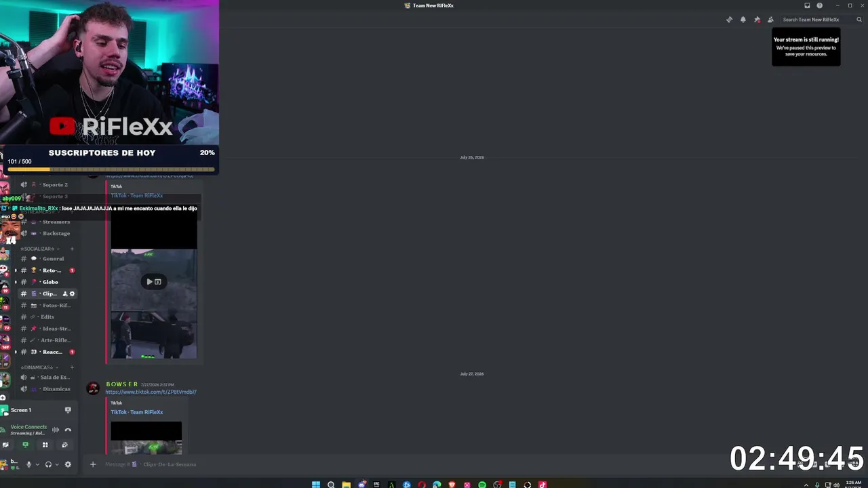The image size is (868, 488).
Task: Open the General text channel
Action: click(x=47, y=258)
